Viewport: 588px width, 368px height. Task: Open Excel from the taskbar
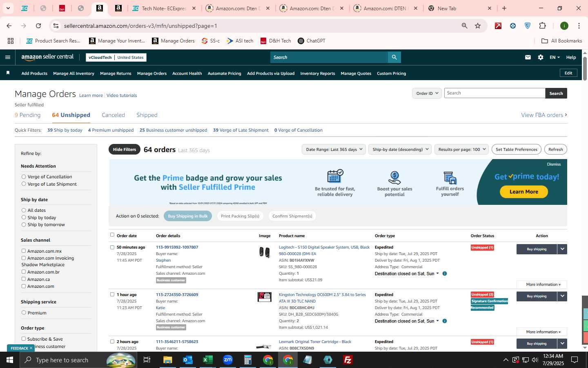pos(207,360)
